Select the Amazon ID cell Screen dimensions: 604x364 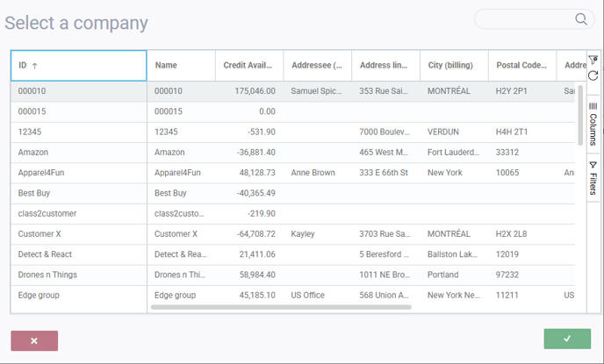pyautogui.click(x=79, y=153)
